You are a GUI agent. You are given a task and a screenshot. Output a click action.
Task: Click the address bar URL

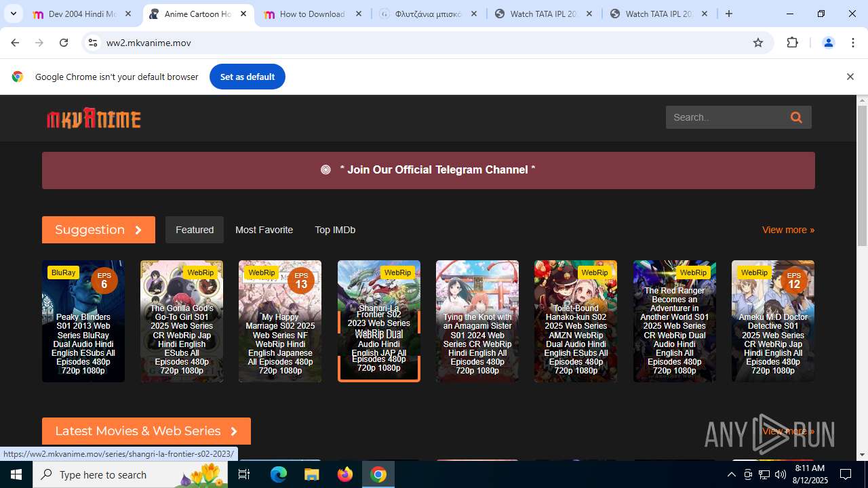click(x=149, y=43)
